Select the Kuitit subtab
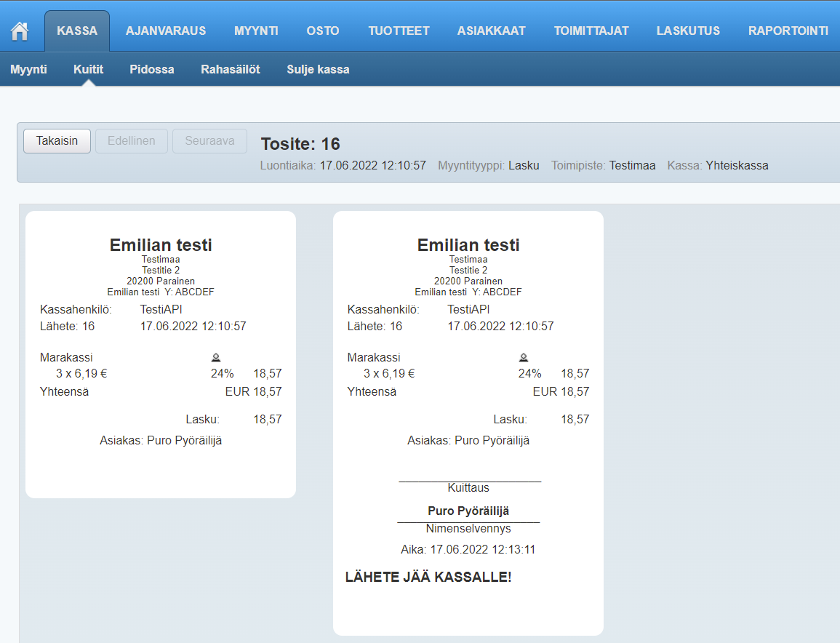 [x=88, y=70]
